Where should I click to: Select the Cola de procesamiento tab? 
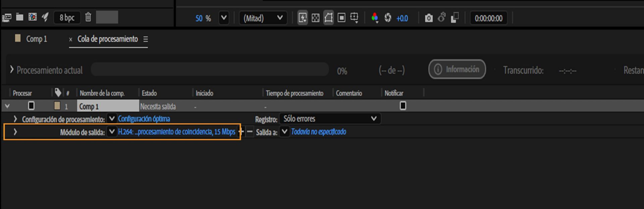(108, 39)
